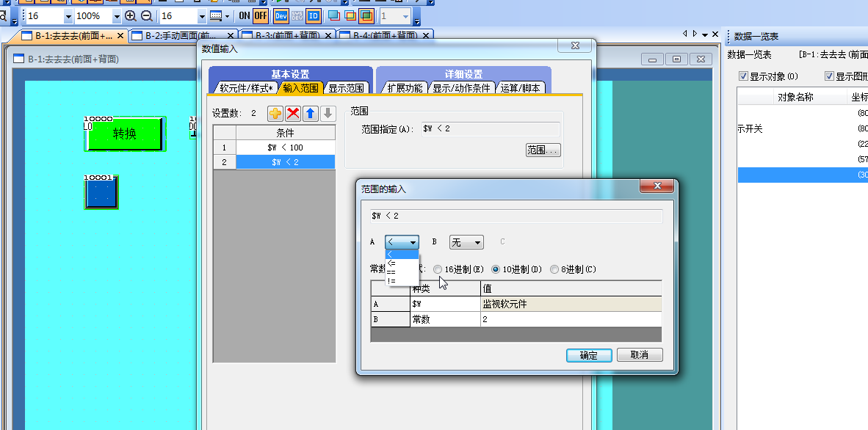Toggle the ID display icon
The width and height of the screenshot is (868, 430).
[314, 15]
